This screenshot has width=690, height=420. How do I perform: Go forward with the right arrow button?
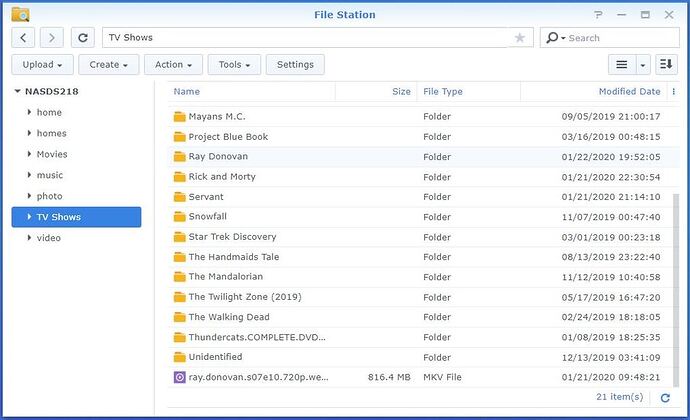pyautogui.click(x=51, y=38)
